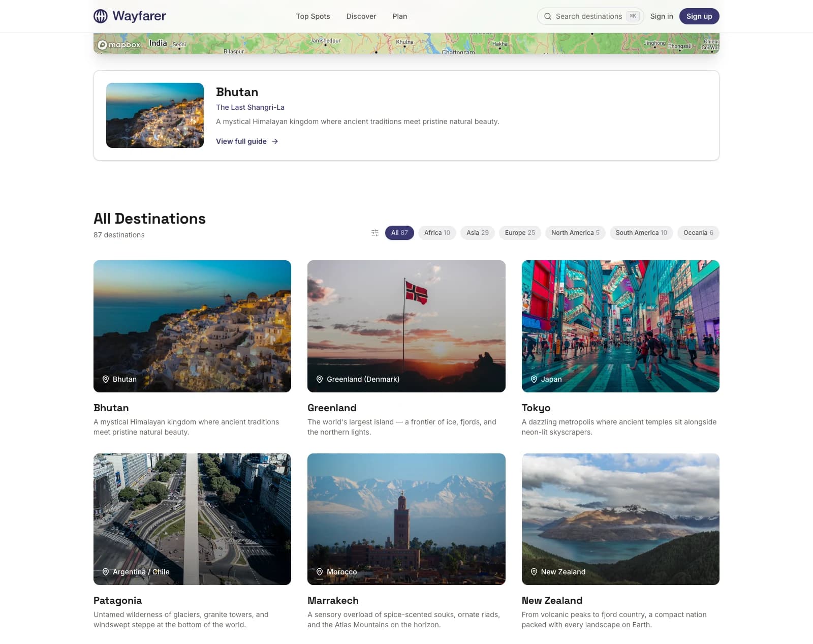Open the Bhutan featured panel thumbnail
Viewport: 813px width, 644px height.
pos(155,115)
